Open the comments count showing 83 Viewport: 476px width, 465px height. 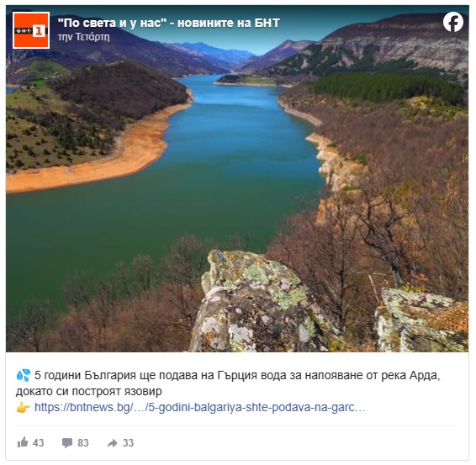(x=83, y=443)
